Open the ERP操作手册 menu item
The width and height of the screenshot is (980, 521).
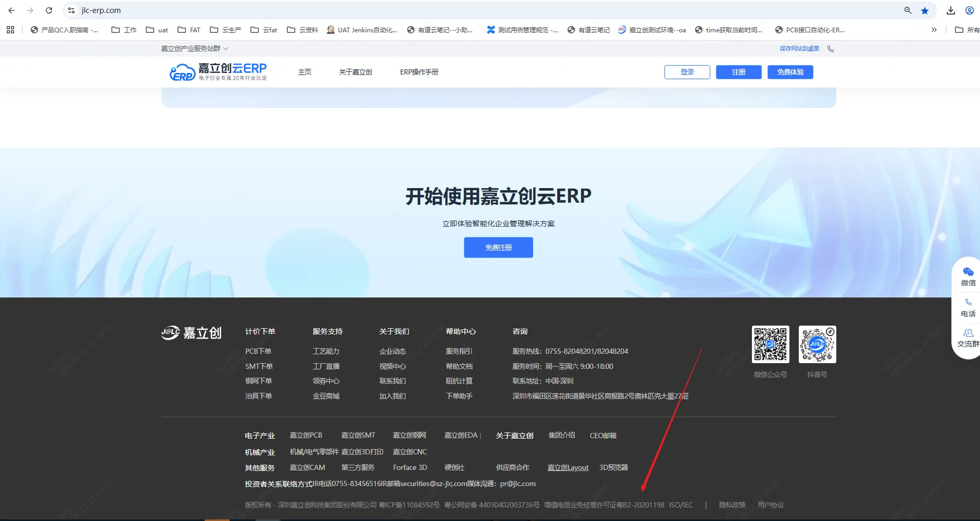(419, 72)
